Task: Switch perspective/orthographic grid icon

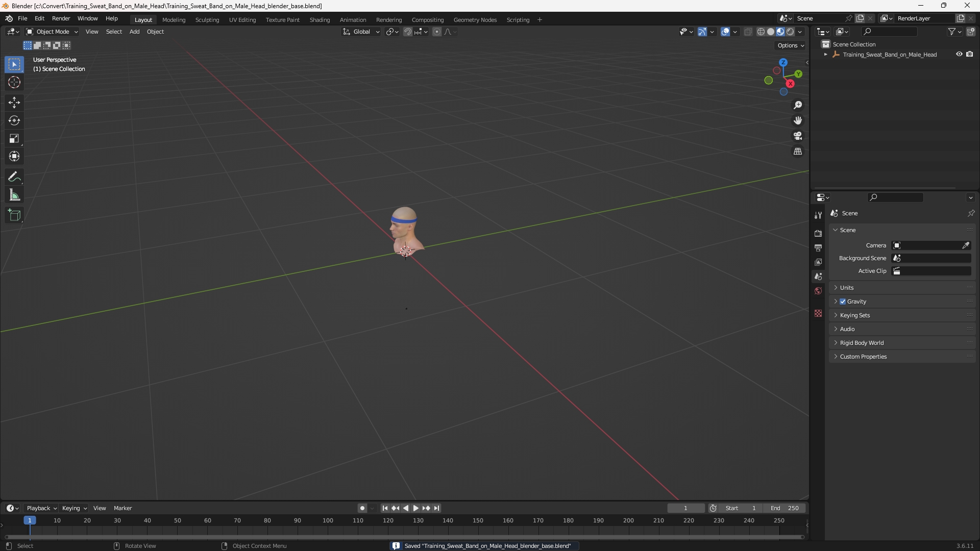Action: coord(797,152)
